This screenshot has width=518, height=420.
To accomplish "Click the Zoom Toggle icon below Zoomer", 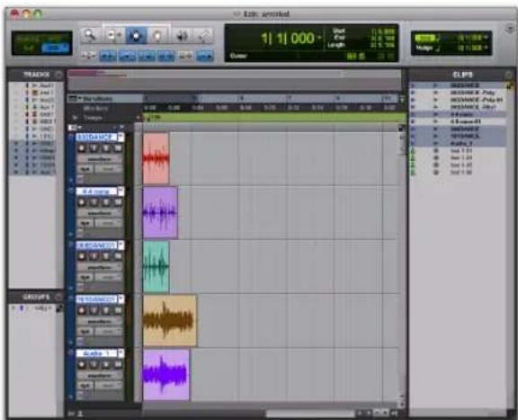I will [x=88, y=56].
